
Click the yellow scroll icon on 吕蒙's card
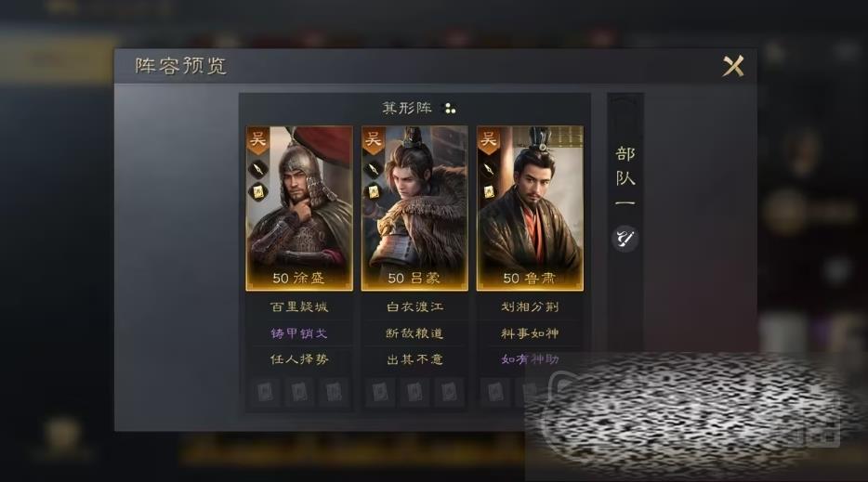click(x=374, y=192)
